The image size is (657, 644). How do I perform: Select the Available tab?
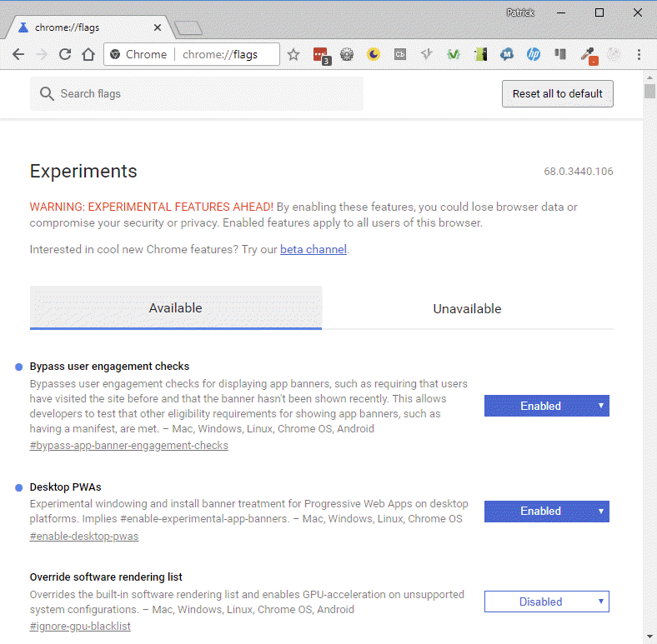click(x=175, y=308)
